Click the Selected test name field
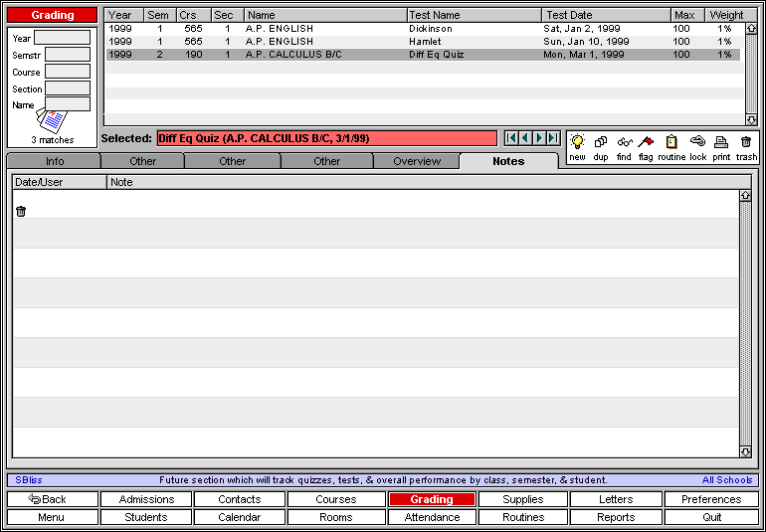766x532 pixels. 327,139
